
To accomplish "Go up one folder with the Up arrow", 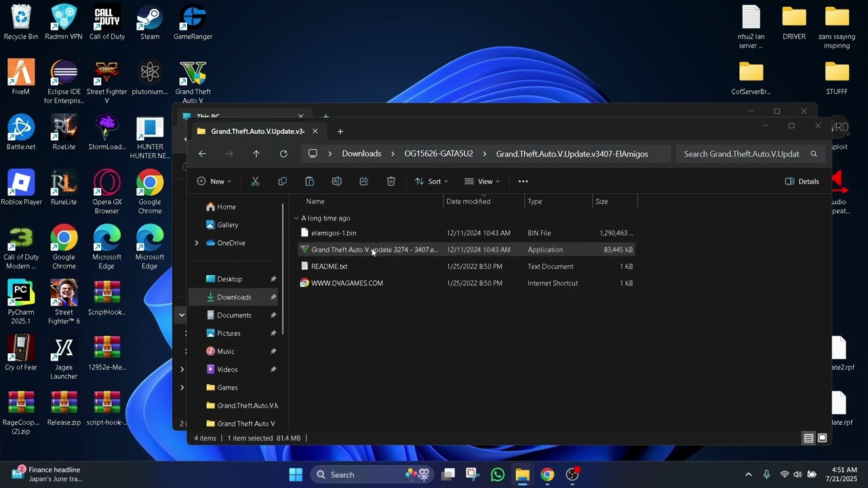I will 256,154.
